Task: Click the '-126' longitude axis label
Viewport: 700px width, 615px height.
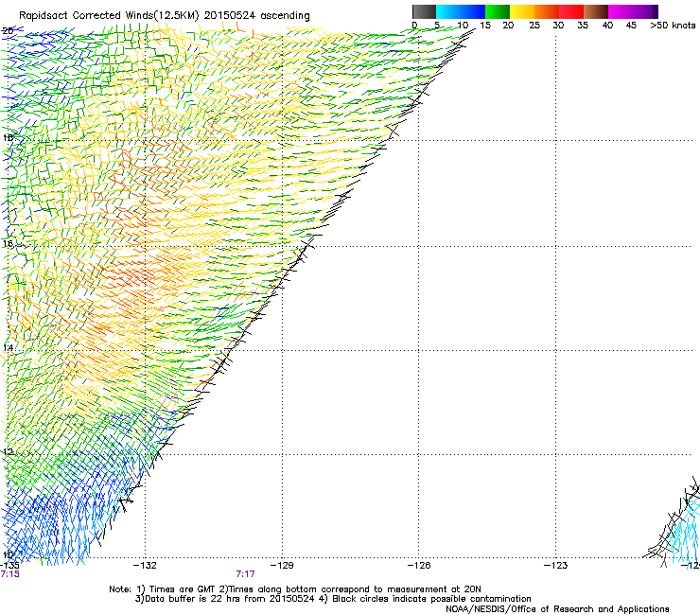Action: [x=419, y=566]
